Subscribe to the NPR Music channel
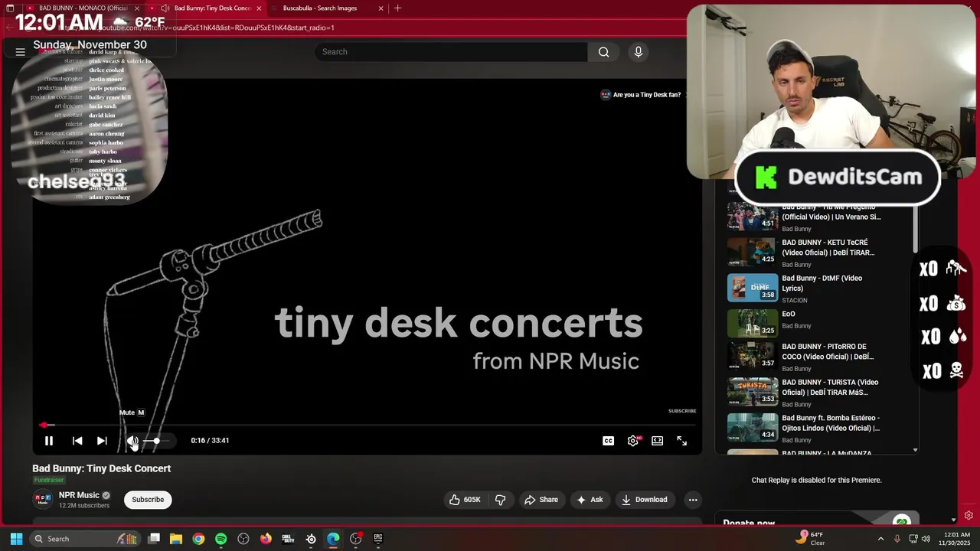This screenshot has width=980, height=551. click(x=148, y=500)
